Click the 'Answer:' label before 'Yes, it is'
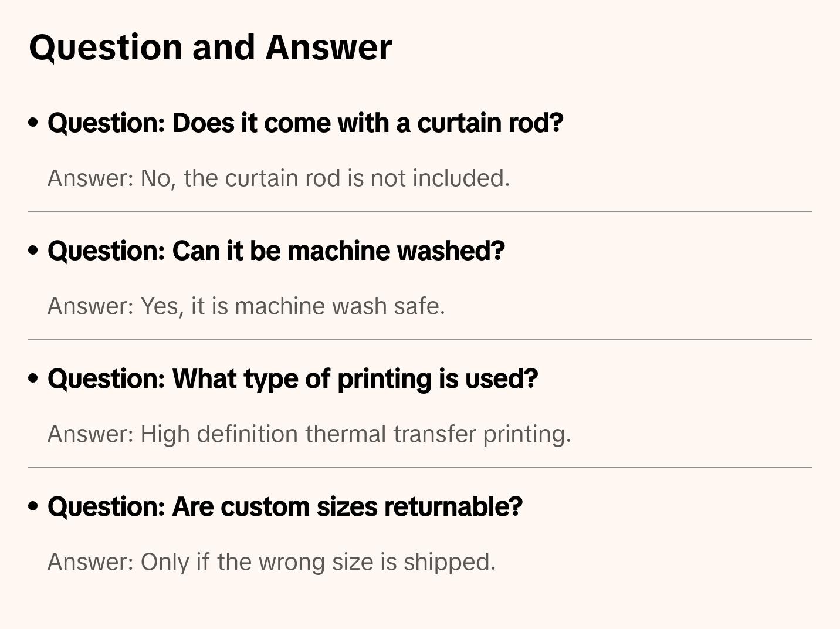Image resolution: width=840 pixels, height=629 pixels. click(91, 306)
